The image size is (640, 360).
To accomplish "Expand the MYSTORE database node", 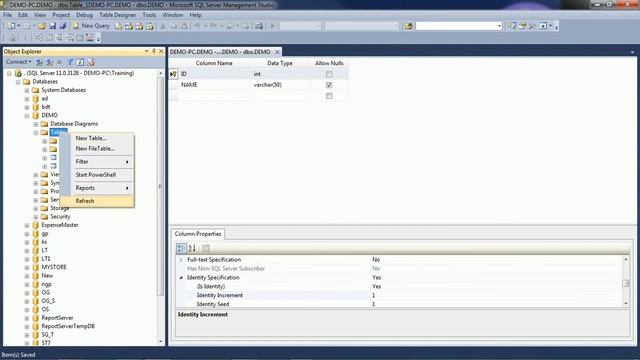I will click(x=27, y=267).
